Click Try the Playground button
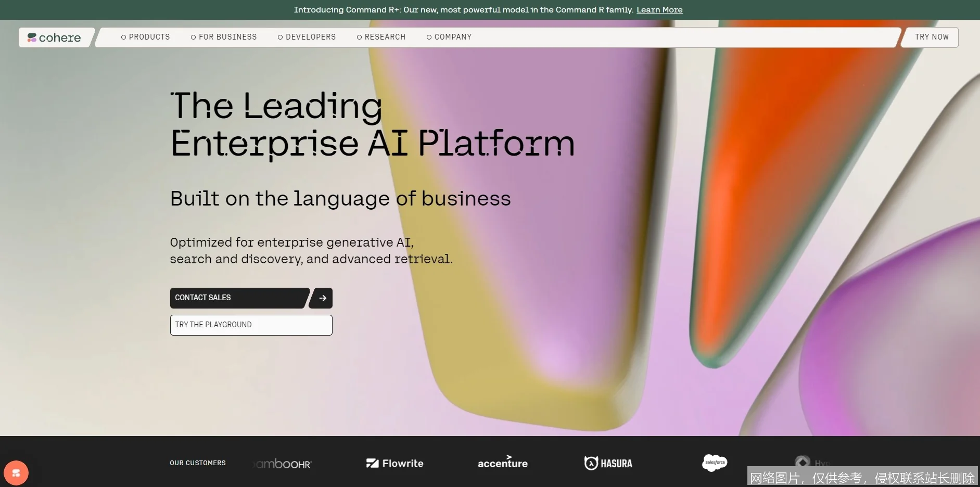 [251, 325]
